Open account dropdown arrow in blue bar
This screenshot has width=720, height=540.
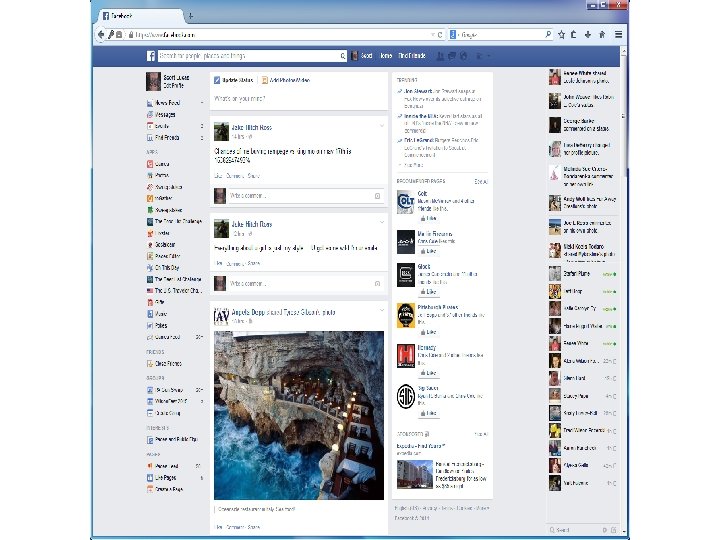[x=489, y=56]
